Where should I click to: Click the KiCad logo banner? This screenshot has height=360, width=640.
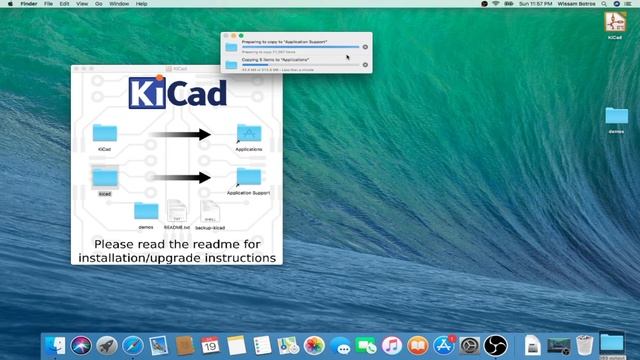click(178, 93)
